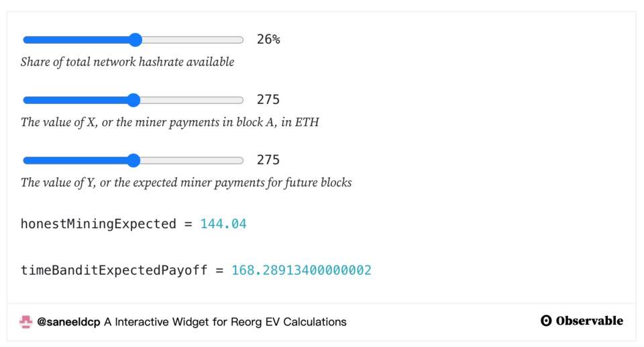Open the saneeldcp avatar icon
This screenshot has height=347, width=644.
tap(26, 321)
